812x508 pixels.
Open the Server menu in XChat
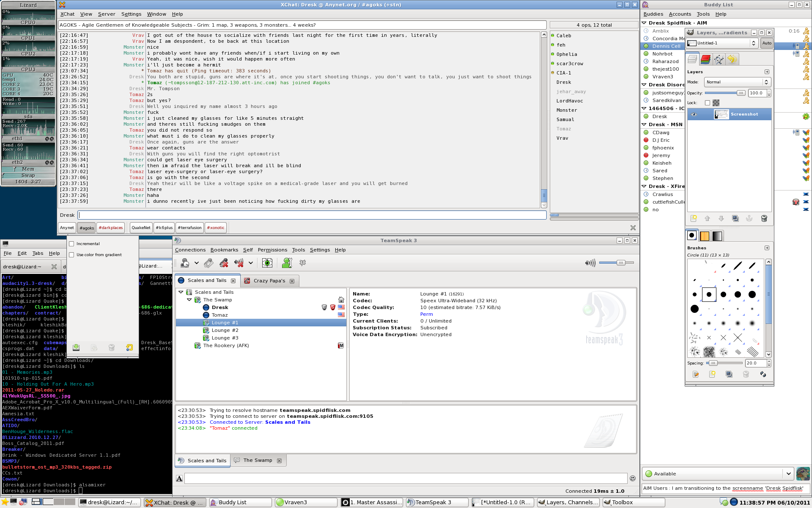pos(107,14)
